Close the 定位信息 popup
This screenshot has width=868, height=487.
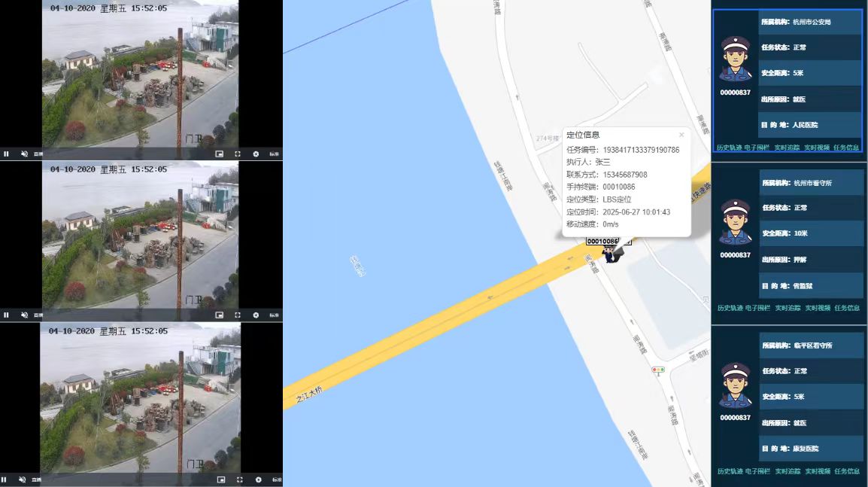(681, 135)
